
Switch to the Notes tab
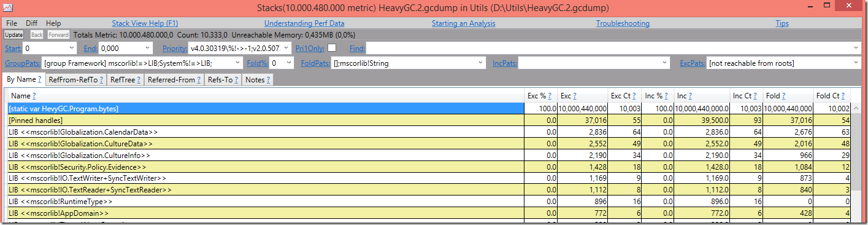pos(258,79)
